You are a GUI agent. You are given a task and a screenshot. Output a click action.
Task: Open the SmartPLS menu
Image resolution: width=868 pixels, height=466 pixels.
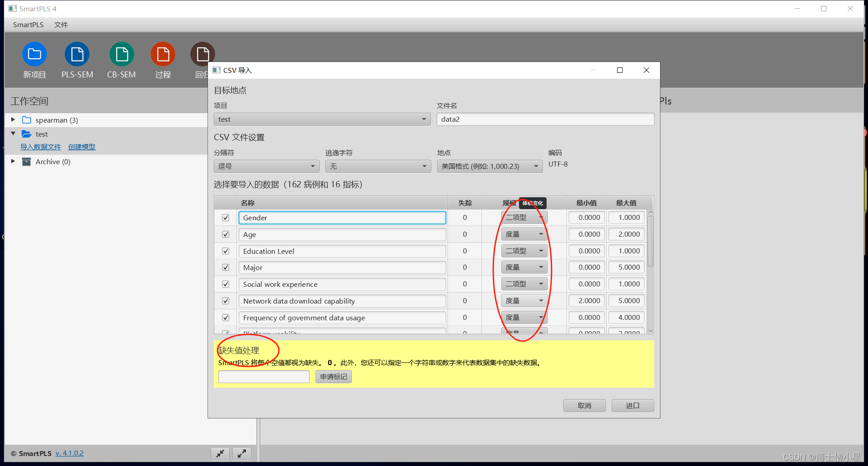[x=28, y=24]
